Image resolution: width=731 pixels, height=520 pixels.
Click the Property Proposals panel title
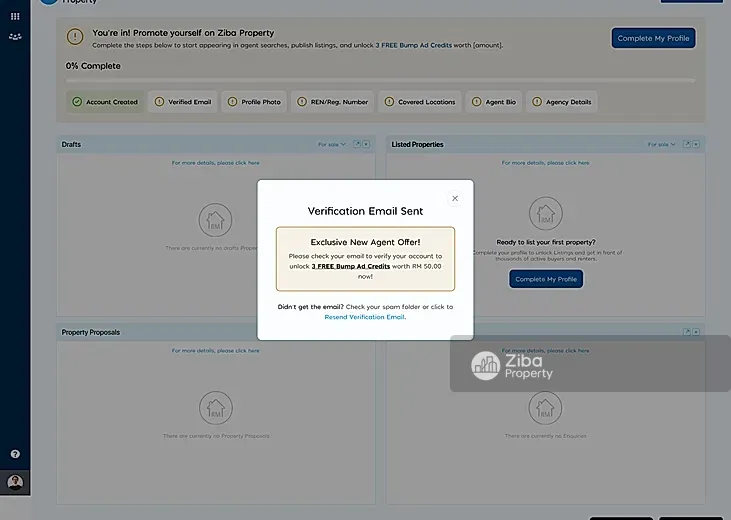[91, 333]
